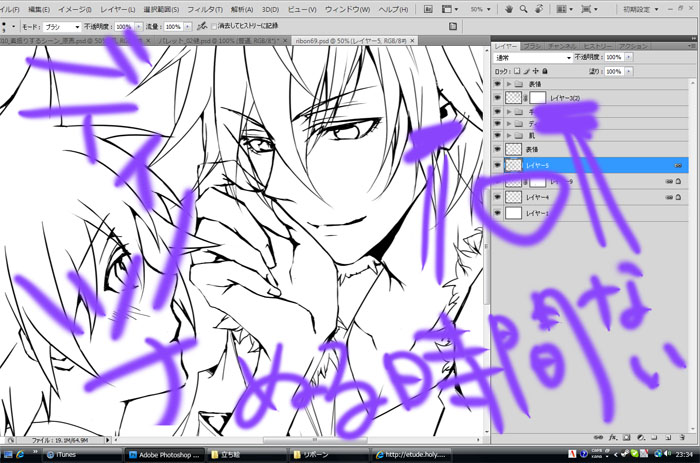Switch to iTunes in the taskbar
Image resolution: width=700 pixels, height=463 pixels.
pos(83,455)
